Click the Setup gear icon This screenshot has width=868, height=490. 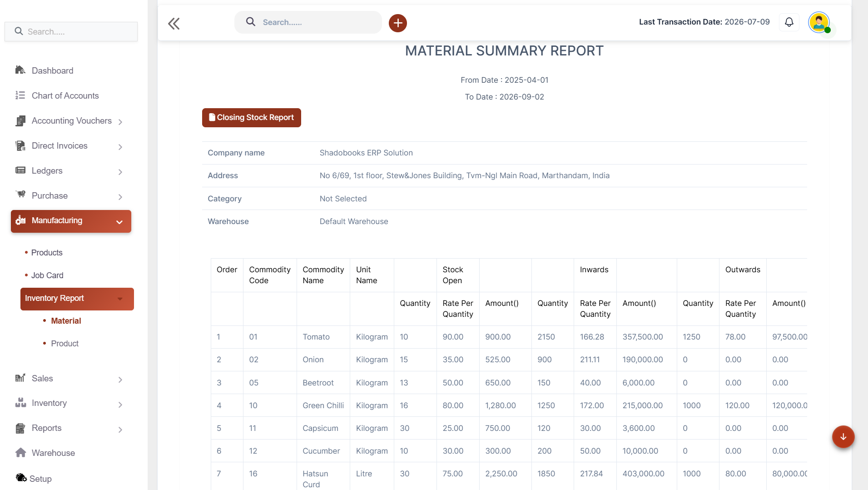pos(21,478)
